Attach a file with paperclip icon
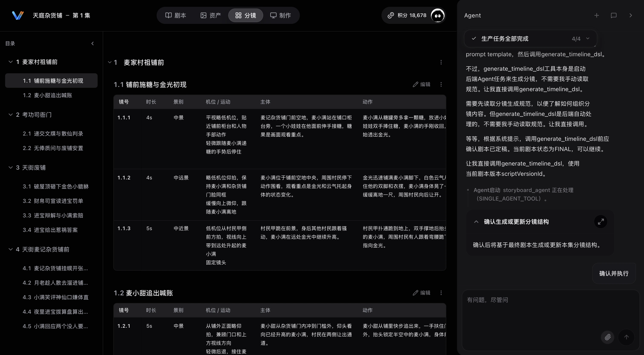 click(x=608, y=337)
